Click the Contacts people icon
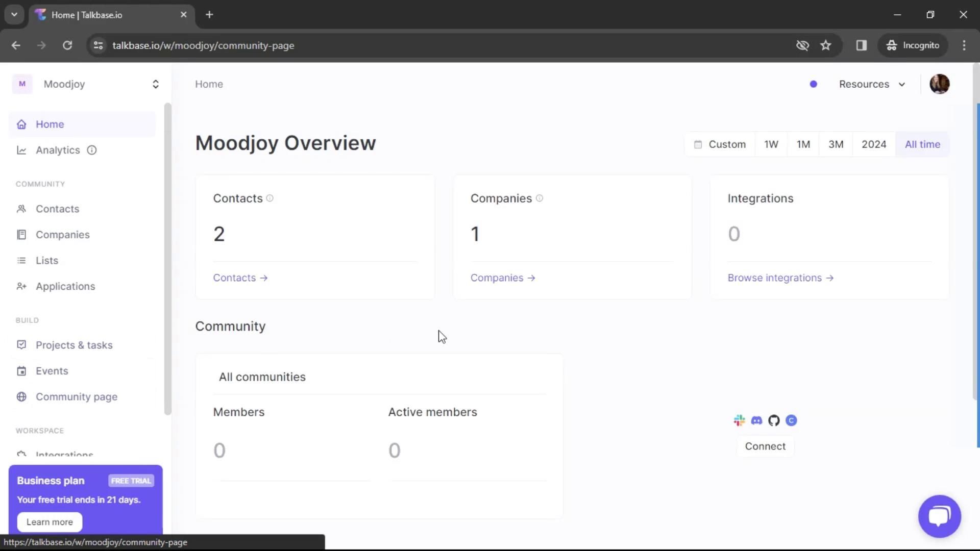The height and width of the screenshot is (551, 980). tap(21, 209)
